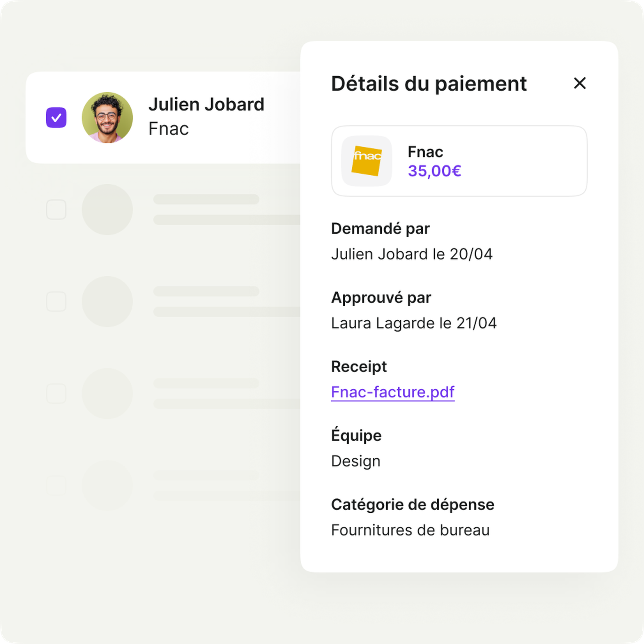The height and width of the screenshot is (644, 644).
Task: Click the 35,00€ payment amount
Action: coord(434,171)
